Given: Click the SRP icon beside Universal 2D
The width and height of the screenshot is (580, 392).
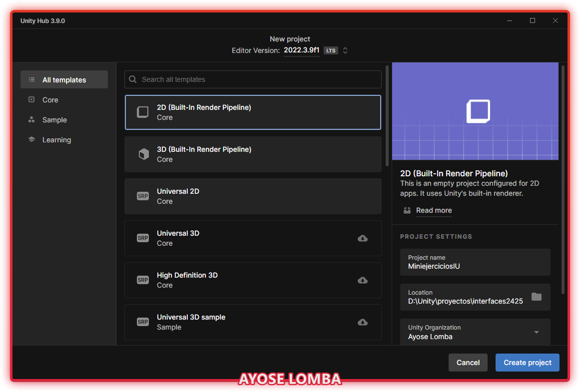Looking at the screenshot, I should pos(143,196).
